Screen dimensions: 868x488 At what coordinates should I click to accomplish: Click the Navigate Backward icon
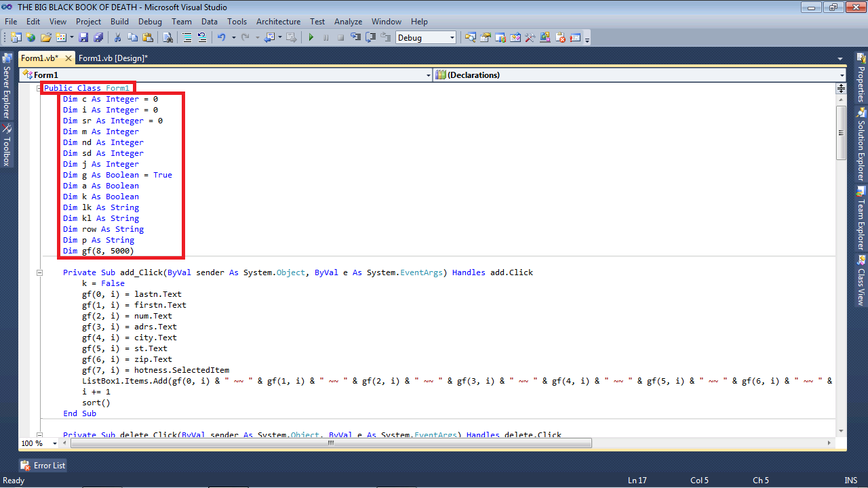click(269, 38)
